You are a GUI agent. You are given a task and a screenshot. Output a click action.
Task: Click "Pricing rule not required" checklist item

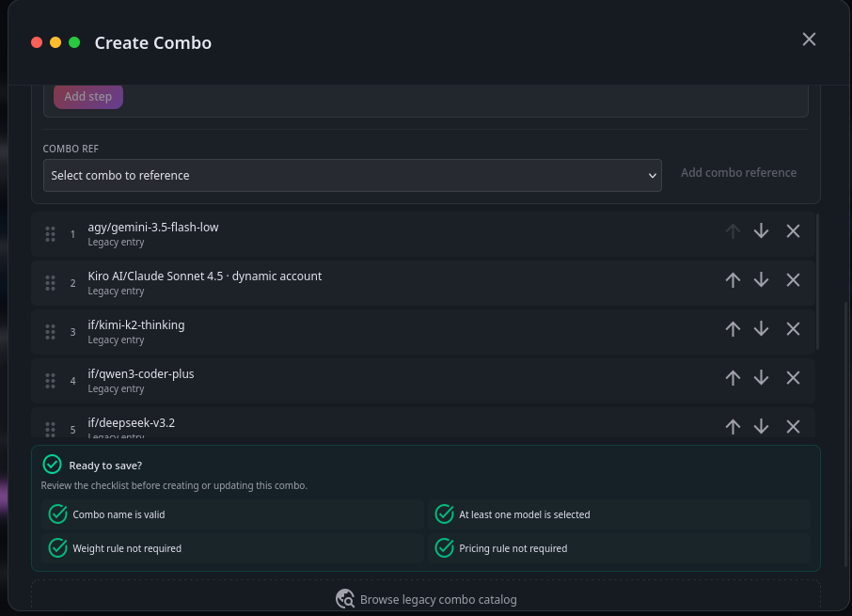pos(619,548)
